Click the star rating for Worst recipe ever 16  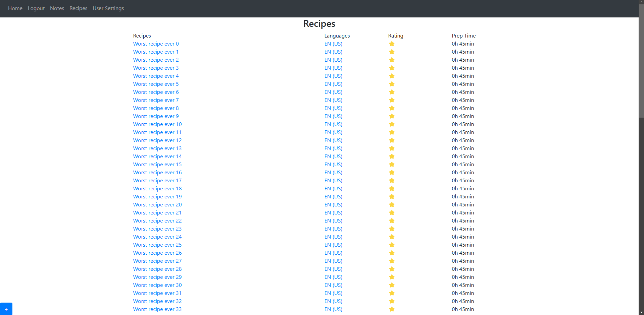pos(392,173)
